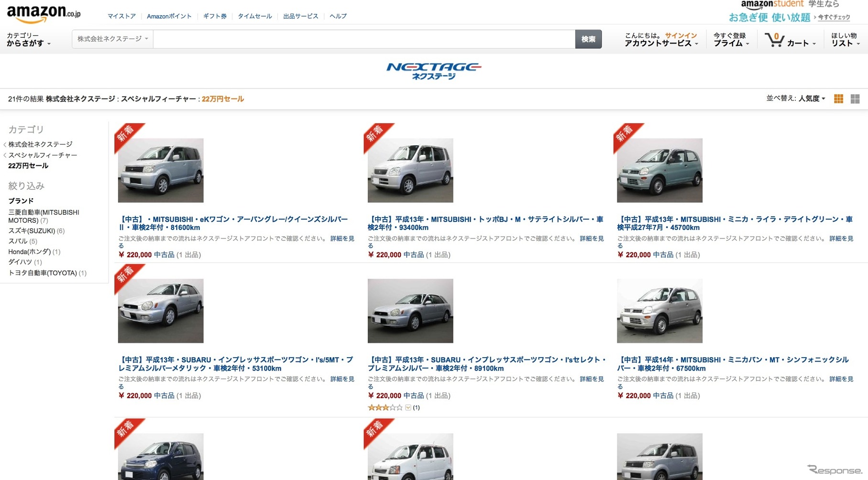This screenshot has height=480, width=868.
Task: Click into the search text field
Action: [363, 39]
